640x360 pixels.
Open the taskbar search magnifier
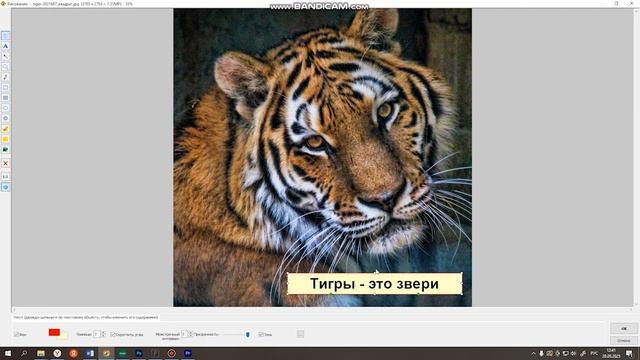pyautogui.click(x=24, y=353)
